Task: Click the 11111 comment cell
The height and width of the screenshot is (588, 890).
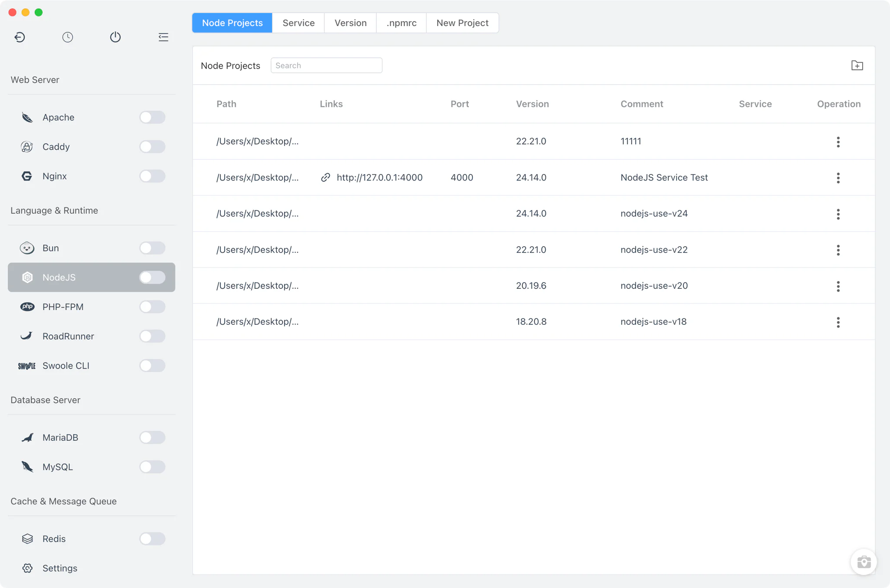Action: tap(631, 142)
